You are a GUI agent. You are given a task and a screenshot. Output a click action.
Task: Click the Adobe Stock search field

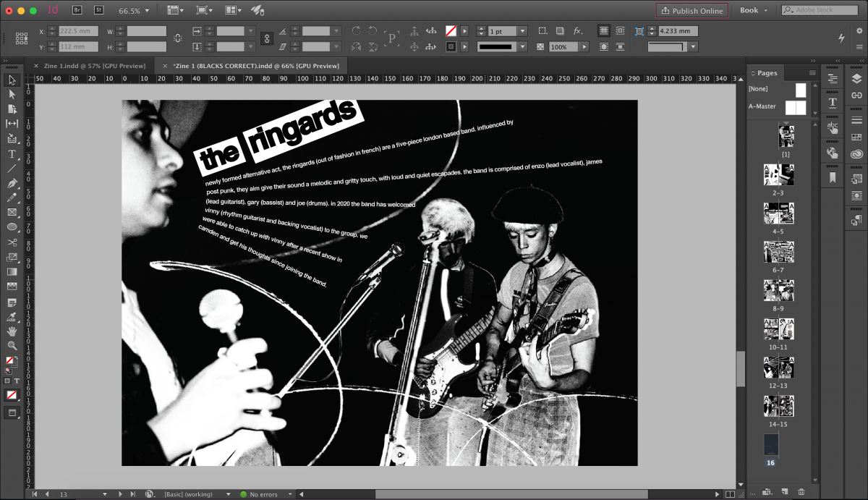pyautogui.click(x=818, y=10)
